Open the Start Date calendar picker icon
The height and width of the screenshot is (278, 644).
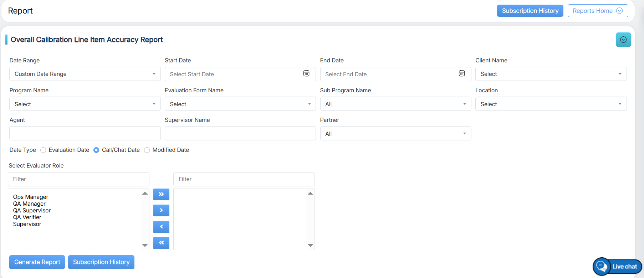coord(306,73)
